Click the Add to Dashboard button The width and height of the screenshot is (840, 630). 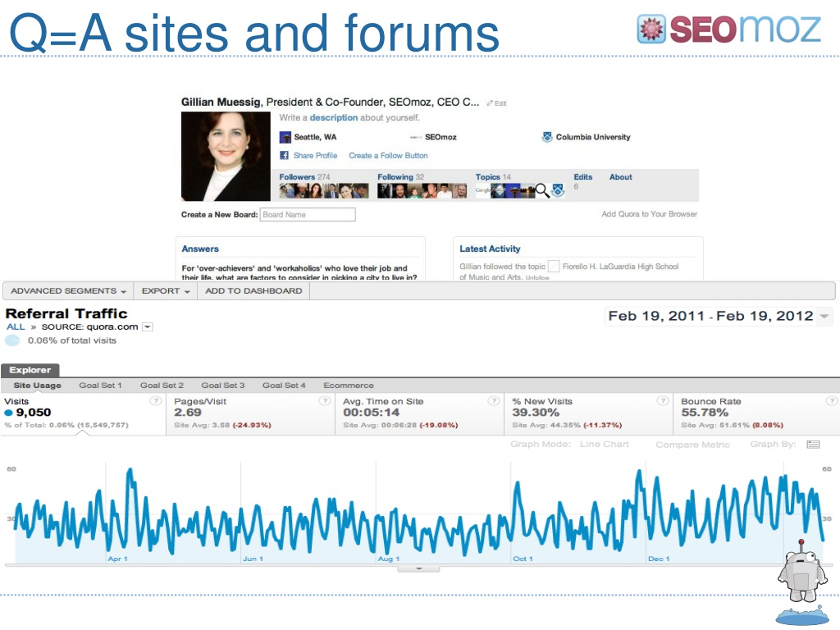pos(253,291)
